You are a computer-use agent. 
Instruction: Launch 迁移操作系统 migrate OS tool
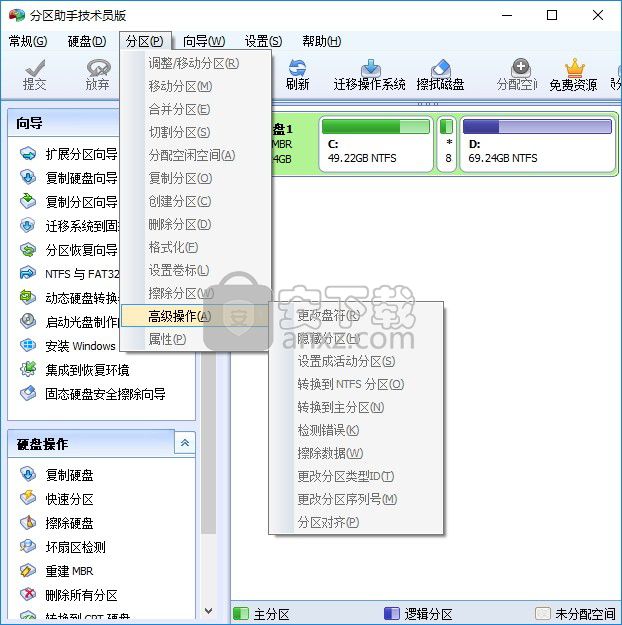(370, 75)
